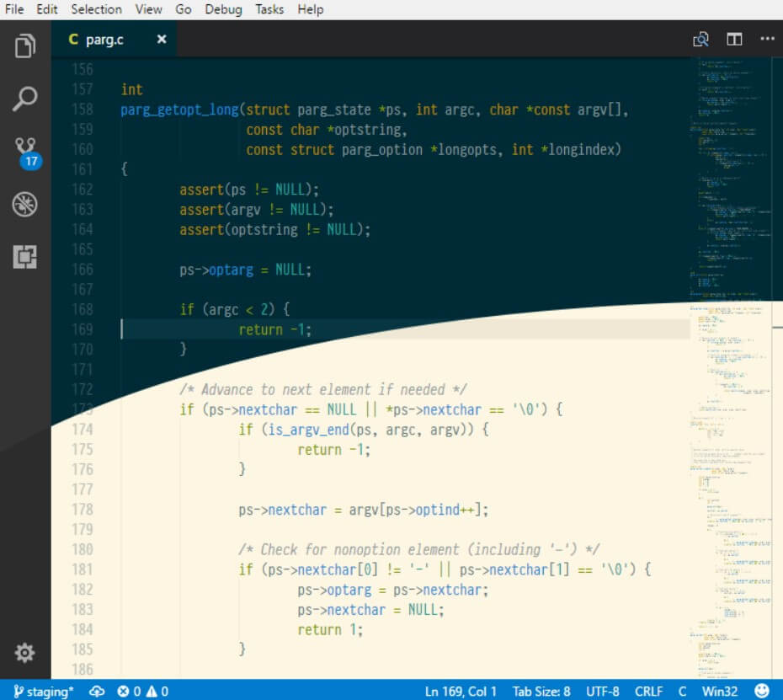Open the Debug view
The image size is (783, 700).
(25, 205)
